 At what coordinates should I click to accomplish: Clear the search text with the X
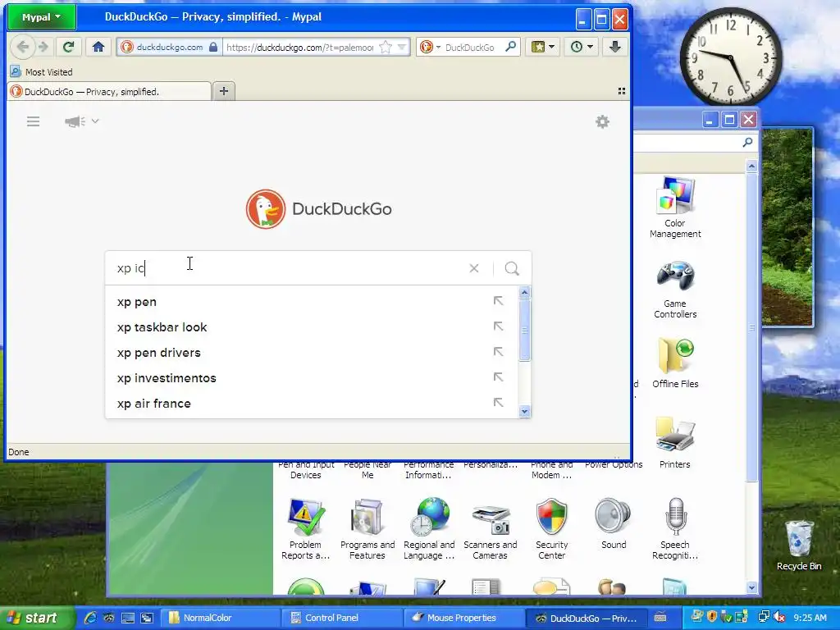pos(473,268)
